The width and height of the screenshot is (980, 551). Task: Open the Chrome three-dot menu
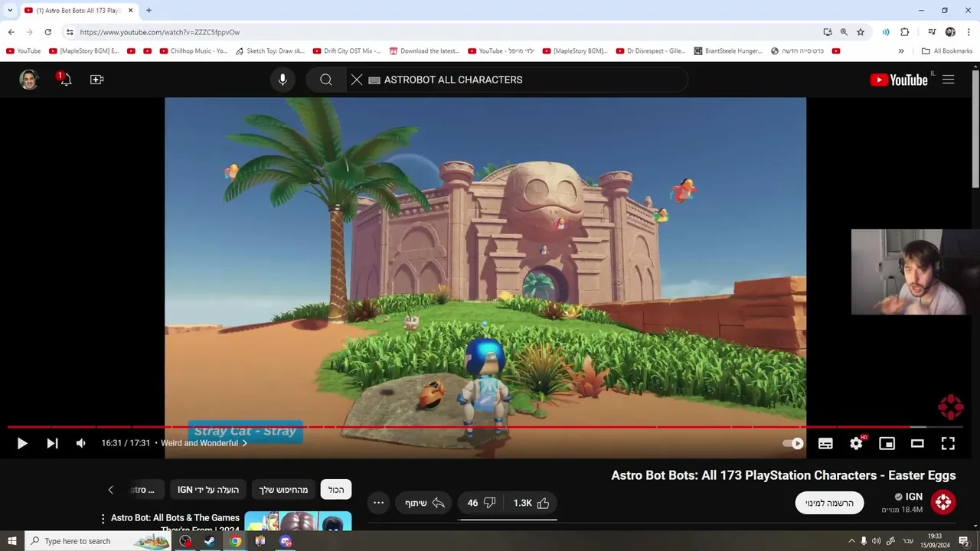[969, 32]
